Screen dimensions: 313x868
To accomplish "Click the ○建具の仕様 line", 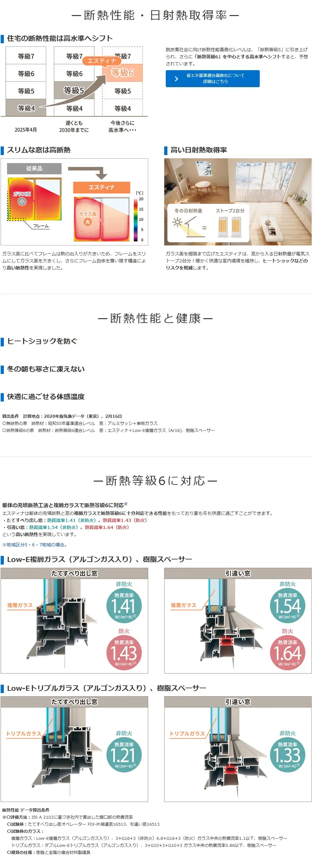I will click(48, 853).
